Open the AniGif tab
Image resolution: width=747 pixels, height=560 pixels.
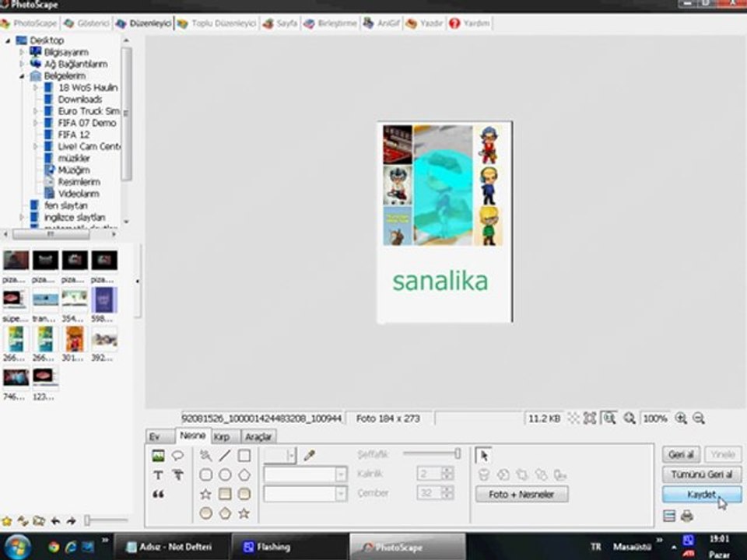381,23
